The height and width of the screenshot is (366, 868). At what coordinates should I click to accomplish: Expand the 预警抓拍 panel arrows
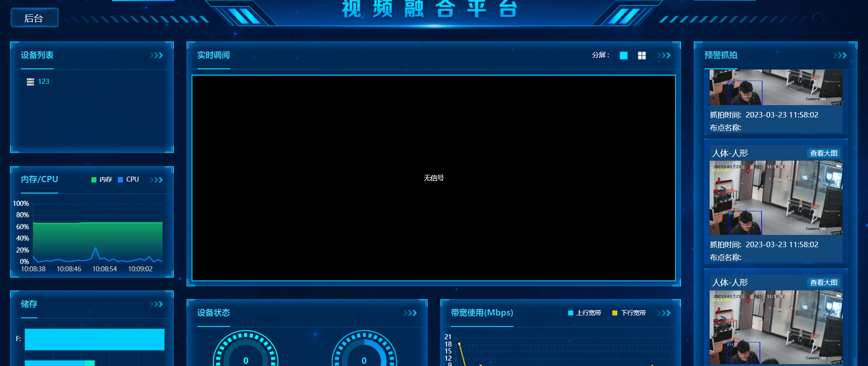pos(840,55)
